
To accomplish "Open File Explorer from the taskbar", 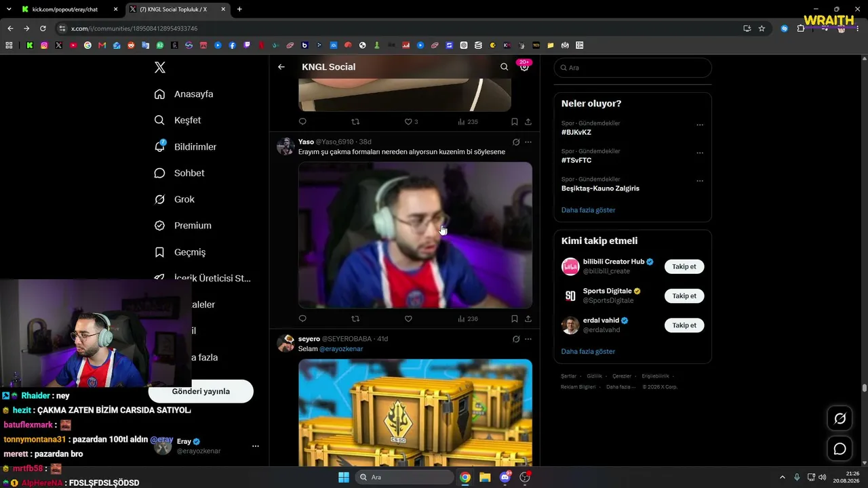I will click(485, 477).
